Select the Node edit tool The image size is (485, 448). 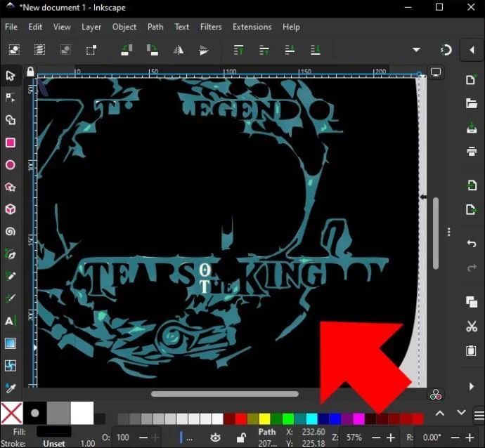(x=11, y=98)
